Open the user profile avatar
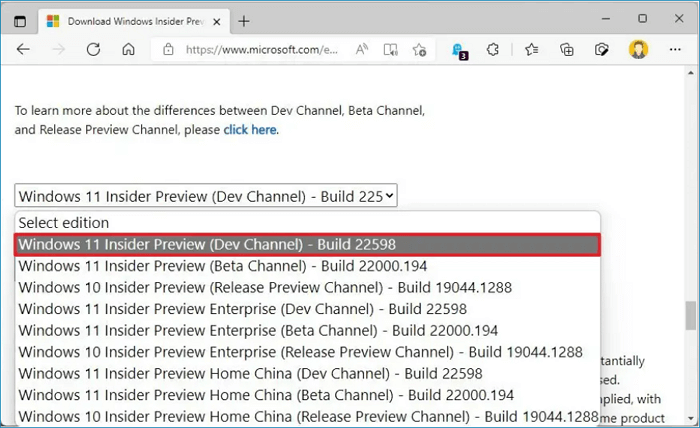Image resolution: width=700 pixels, height=428 pixels. click(638, 49)
